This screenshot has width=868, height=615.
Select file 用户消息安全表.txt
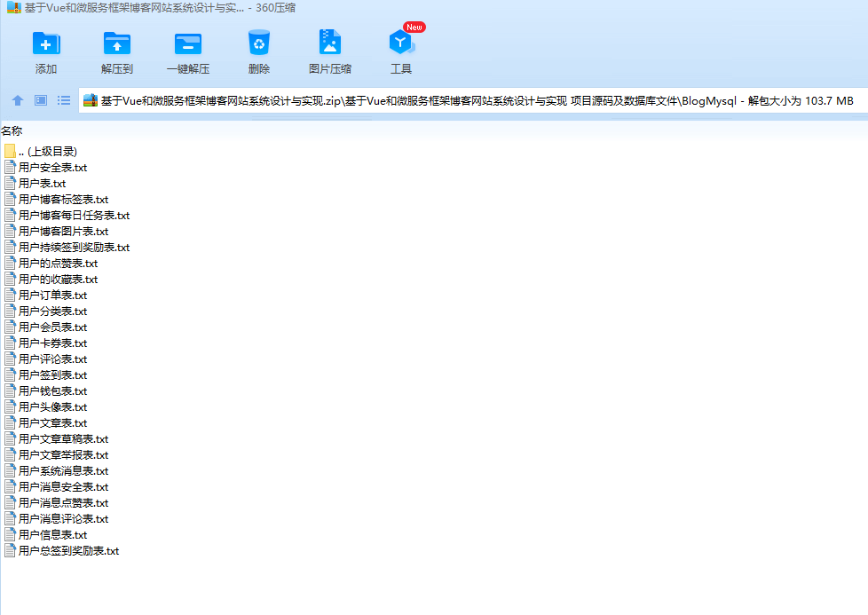[57, 488]
